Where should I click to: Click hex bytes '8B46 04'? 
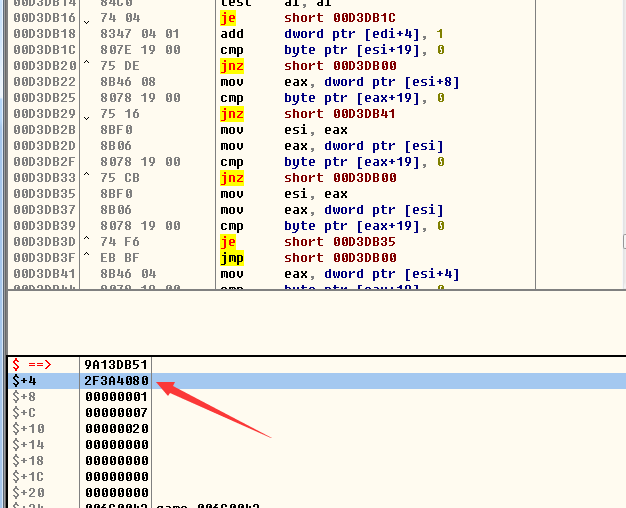tap(128, 274)
